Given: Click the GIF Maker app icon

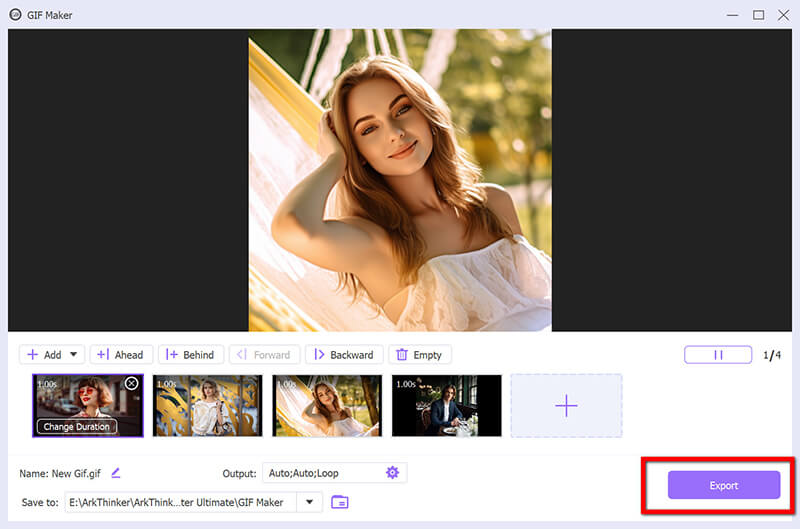Looking at the screenshot, I should click(x=16, y=14).
